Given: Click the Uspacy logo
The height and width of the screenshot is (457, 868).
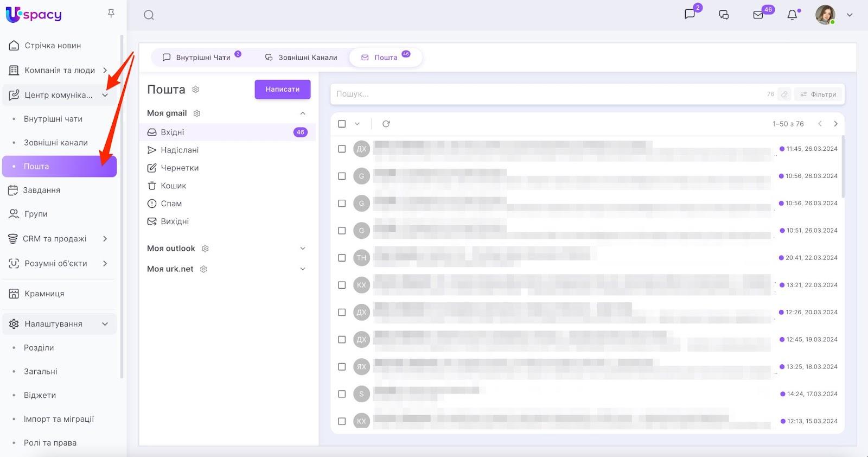Looking at the screenshot, I should (34, 15).
